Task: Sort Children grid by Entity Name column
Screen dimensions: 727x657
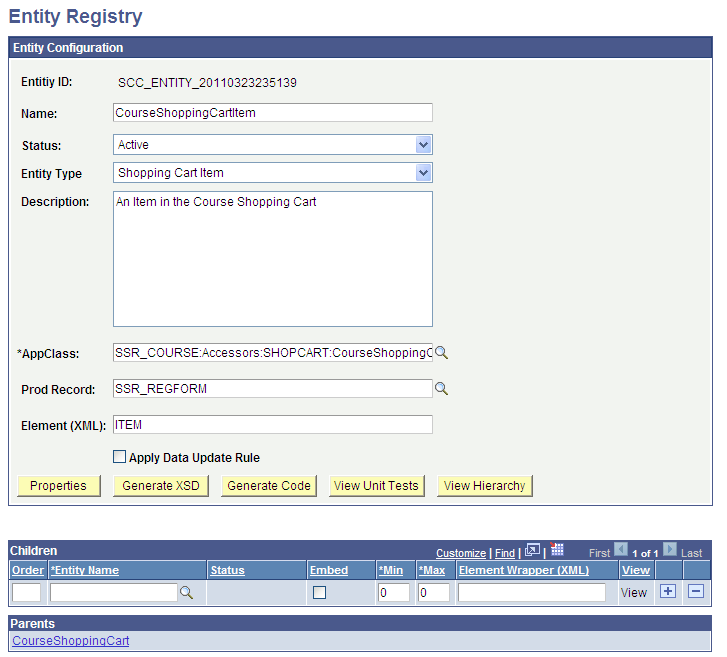Action: point(85,570)
